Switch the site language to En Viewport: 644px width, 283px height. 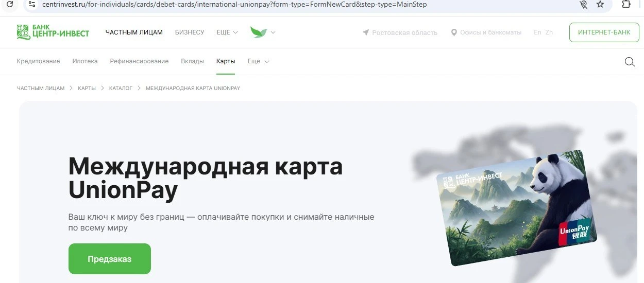click(x=537, y=32)
